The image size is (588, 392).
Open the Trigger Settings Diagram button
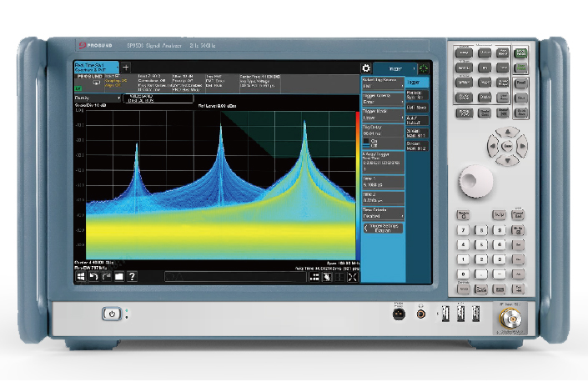click(x=382, y=228)
